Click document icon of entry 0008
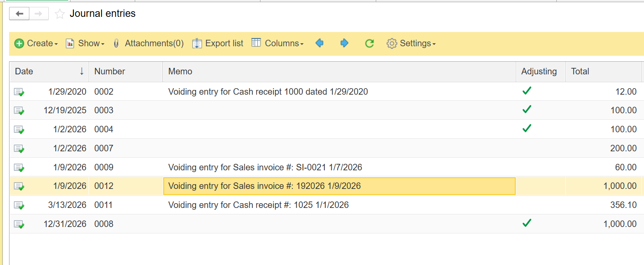 [19, 224]
